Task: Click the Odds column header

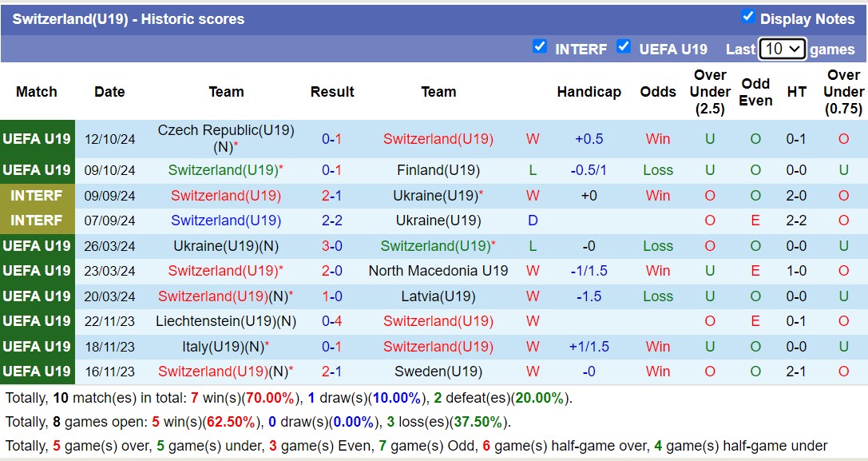Action: click(x=658, y=92)
